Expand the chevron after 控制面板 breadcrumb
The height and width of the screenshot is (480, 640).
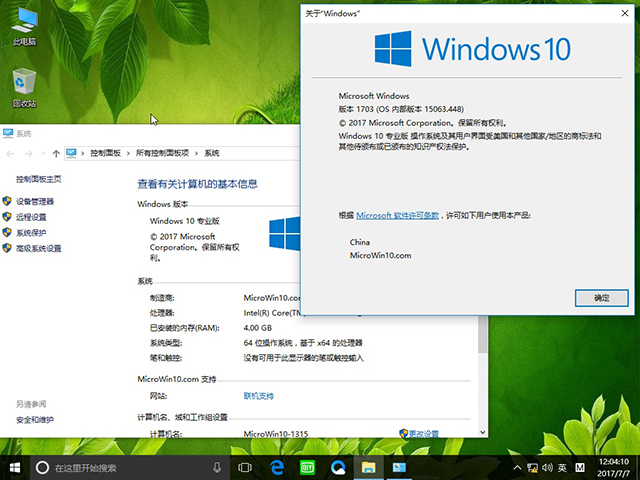pos(128,153)
